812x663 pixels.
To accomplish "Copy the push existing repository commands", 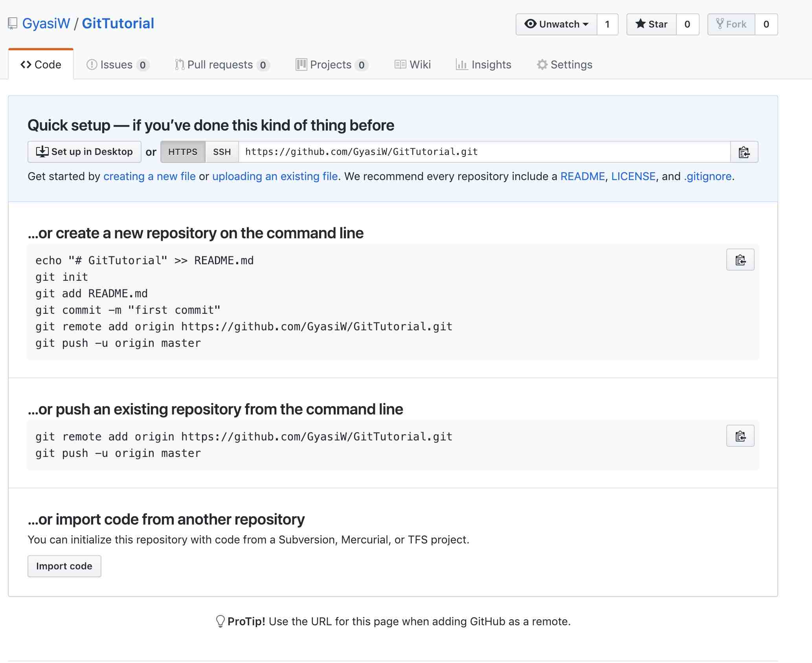I will click(x=740, y=436).
